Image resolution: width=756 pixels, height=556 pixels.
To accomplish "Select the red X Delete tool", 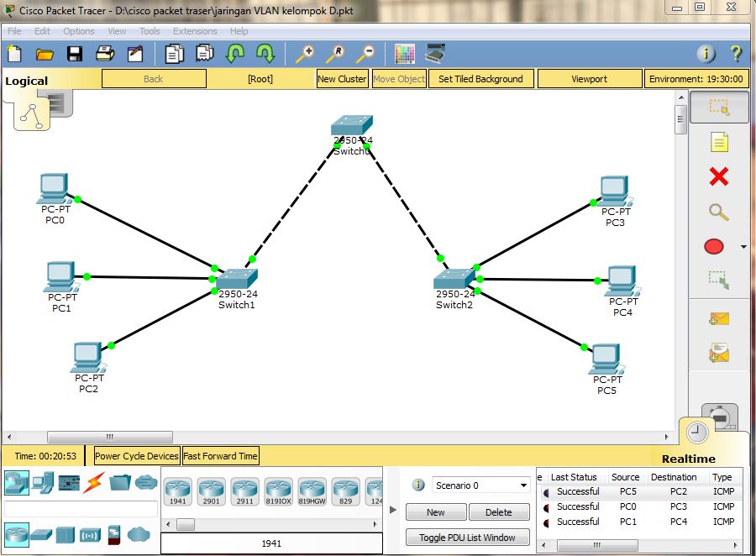I will point(719,176).
